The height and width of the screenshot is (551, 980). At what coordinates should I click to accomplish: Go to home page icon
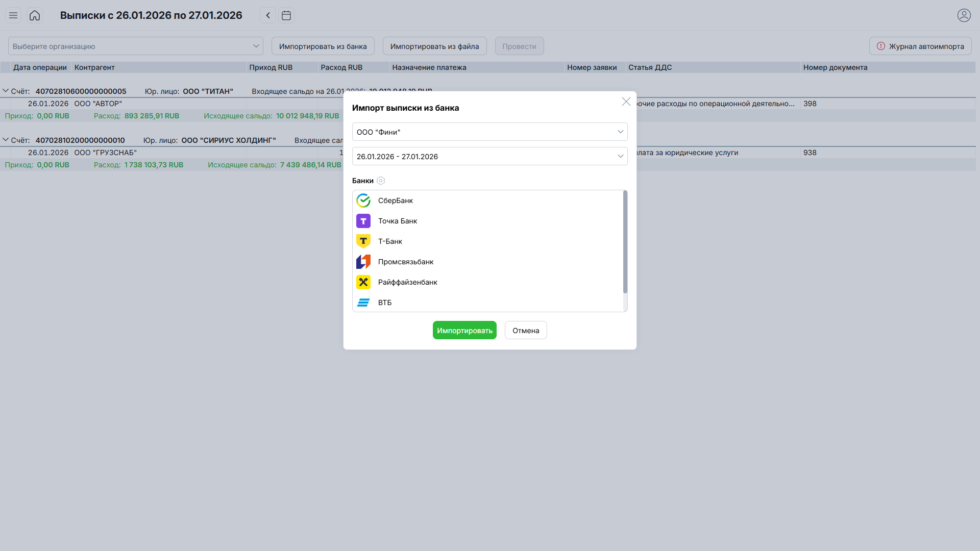click(35, 15)
